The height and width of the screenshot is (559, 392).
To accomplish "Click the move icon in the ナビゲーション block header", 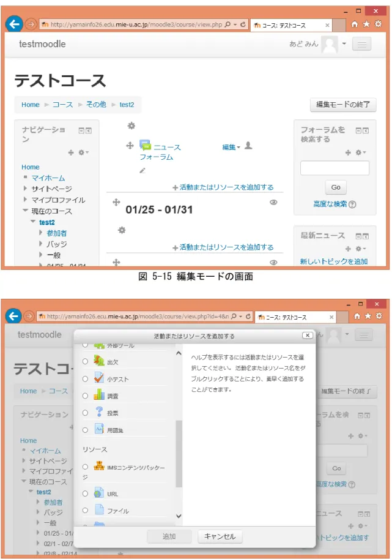I will coord(71,152).
